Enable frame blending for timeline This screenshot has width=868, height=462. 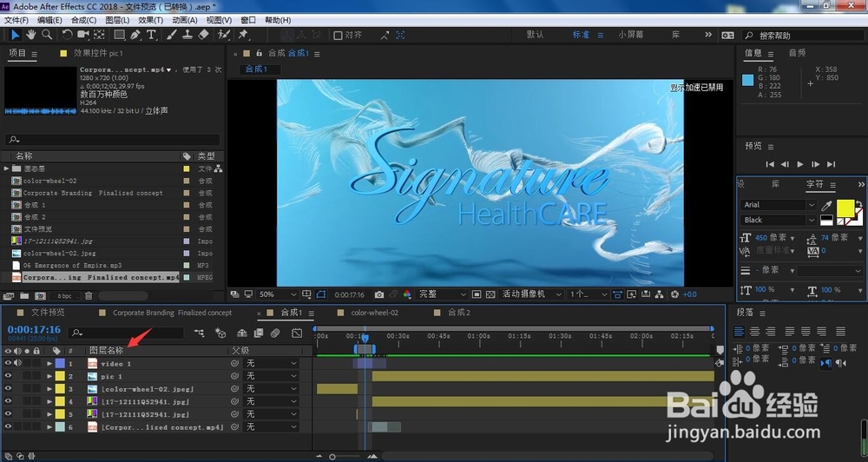point(259,333)
